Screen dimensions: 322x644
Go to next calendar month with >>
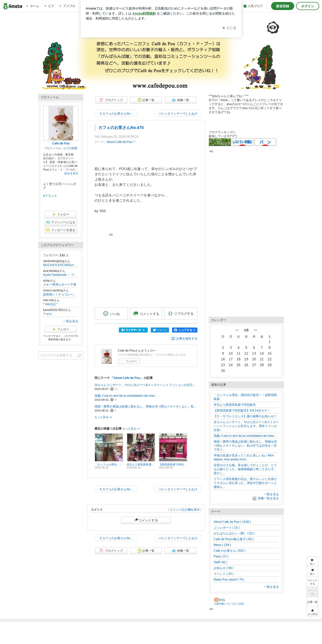(x=256, y=330)
